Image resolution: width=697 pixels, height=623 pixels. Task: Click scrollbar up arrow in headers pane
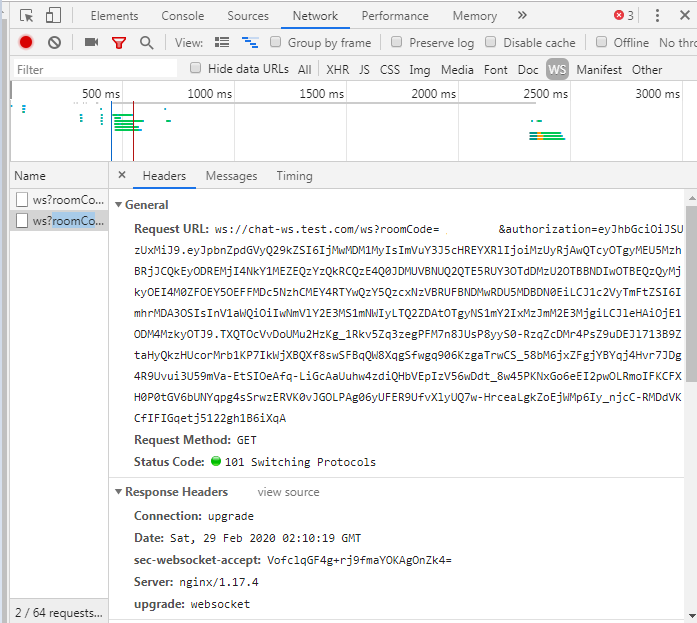point(692,198)
